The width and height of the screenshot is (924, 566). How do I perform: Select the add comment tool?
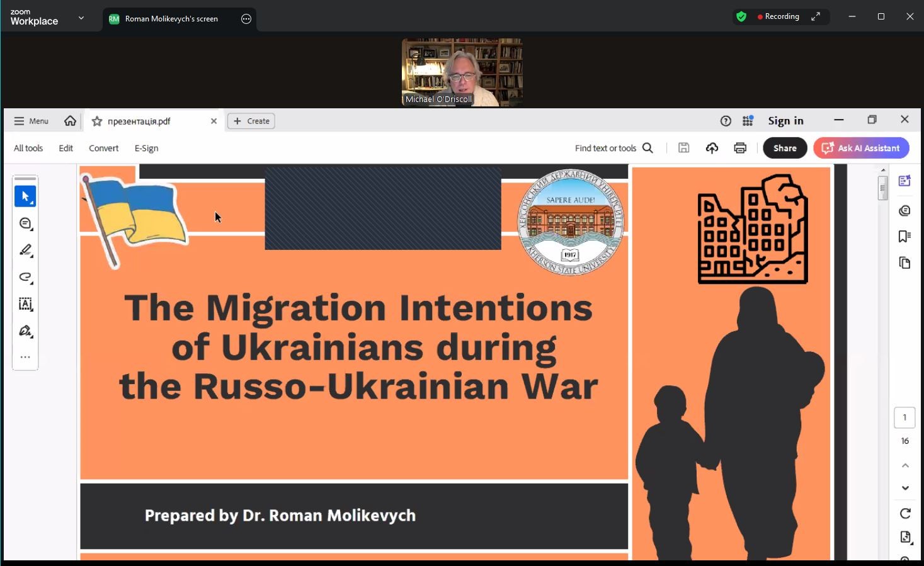click(x=25, y=224)
